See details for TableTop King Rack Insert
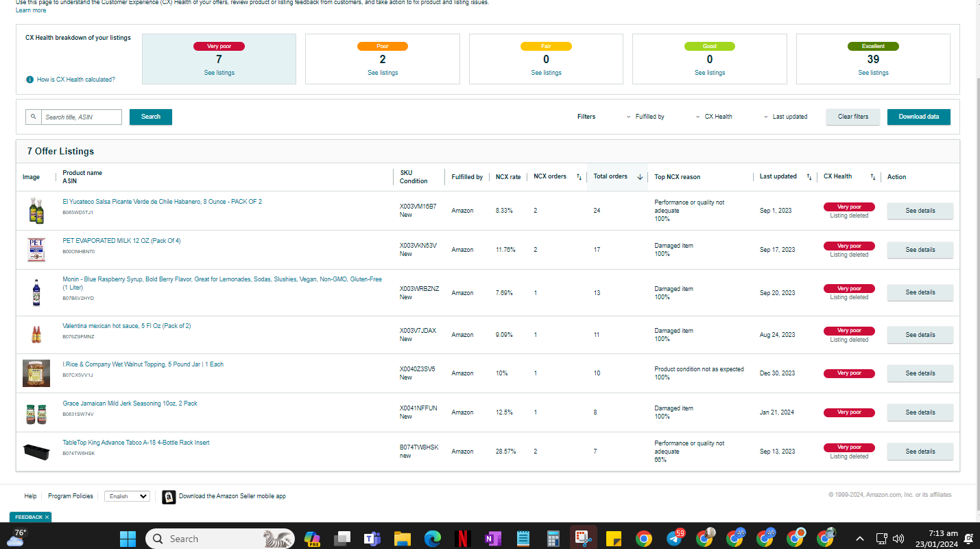 pos(920,452)
